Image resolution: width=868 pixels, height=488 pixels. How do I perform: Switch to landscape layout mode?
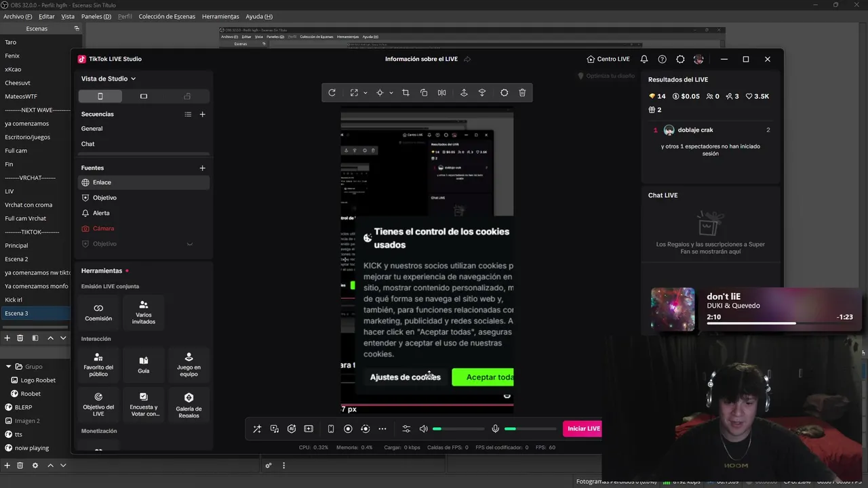(144, 96)
